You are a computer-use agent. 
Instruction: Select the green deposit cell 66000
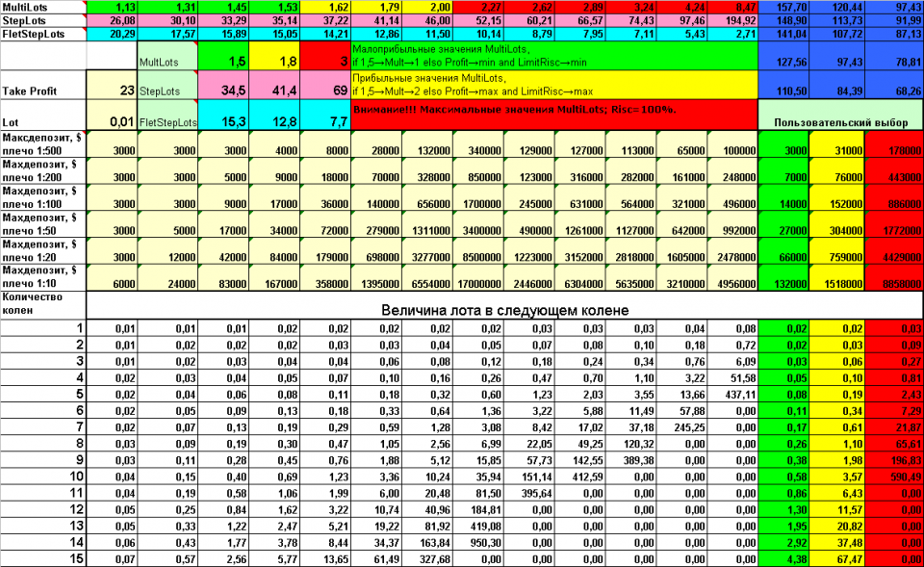pyautogui.click(x=783, y=250)
